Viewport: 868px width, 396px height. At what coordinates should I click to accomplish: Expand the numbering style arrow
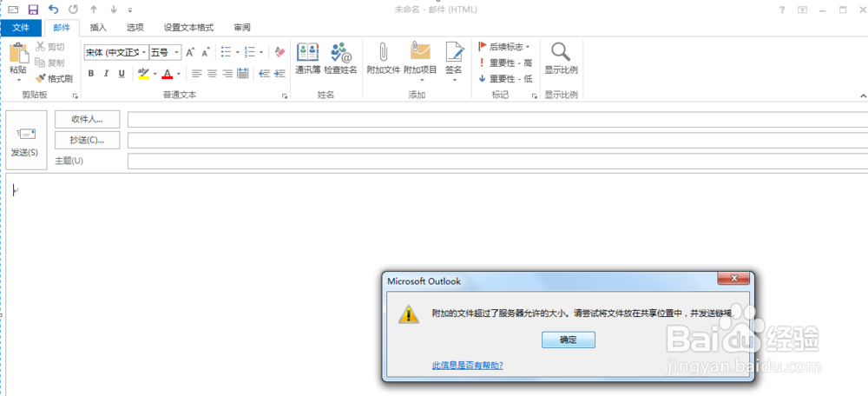pos(260,53)
